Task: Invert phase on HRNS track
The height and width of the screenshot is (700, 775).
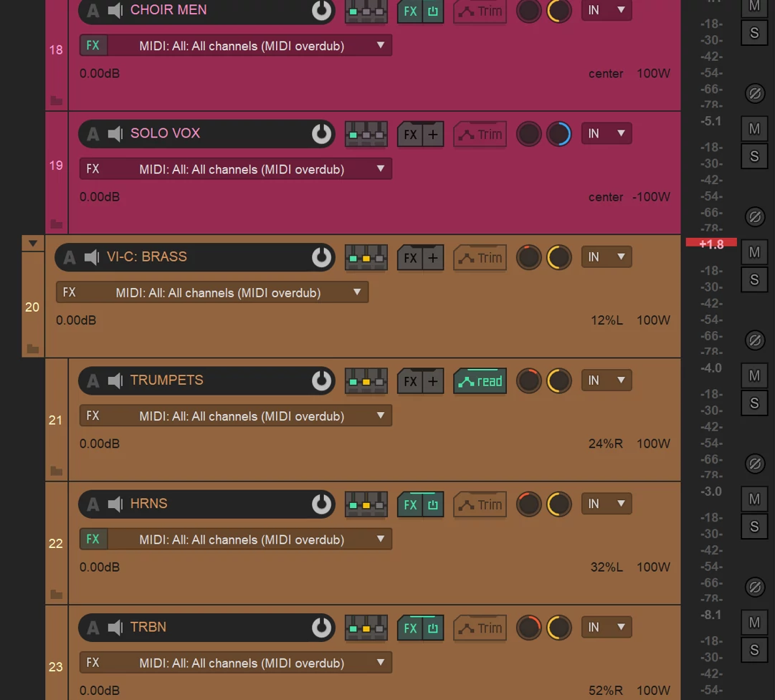Action: coord(755,588)
